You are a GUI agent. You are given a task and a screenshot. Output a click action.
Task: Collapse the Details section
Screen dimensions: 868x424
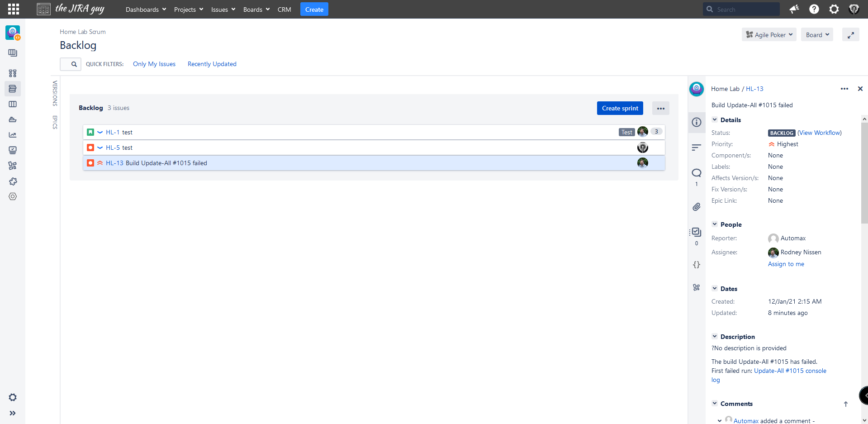715,120
